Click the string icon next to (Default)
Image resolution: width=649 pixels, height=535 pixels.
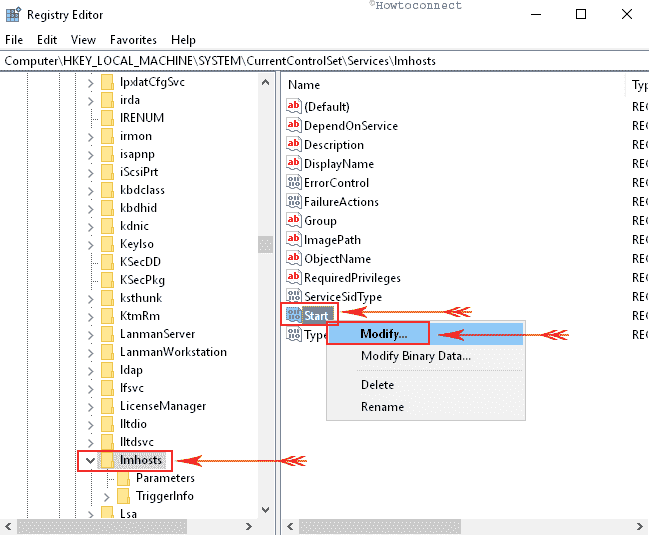click(x=293, y=106)
